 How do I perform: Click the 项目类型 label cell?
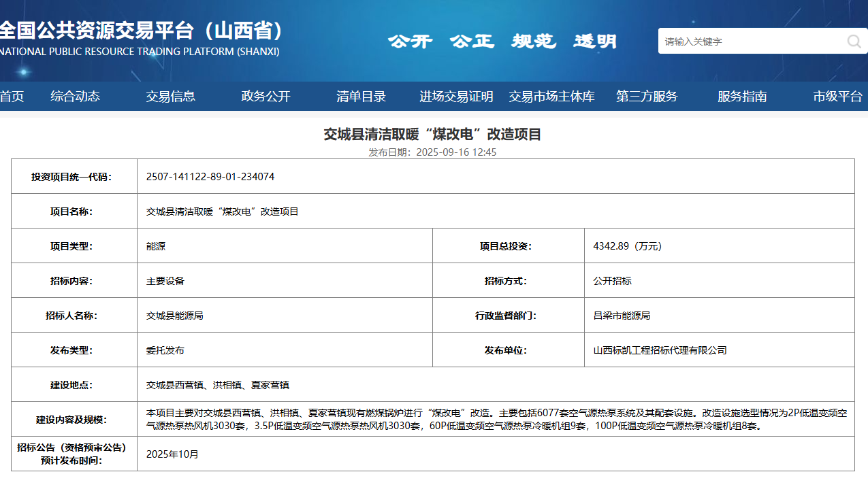pos(74,246)
